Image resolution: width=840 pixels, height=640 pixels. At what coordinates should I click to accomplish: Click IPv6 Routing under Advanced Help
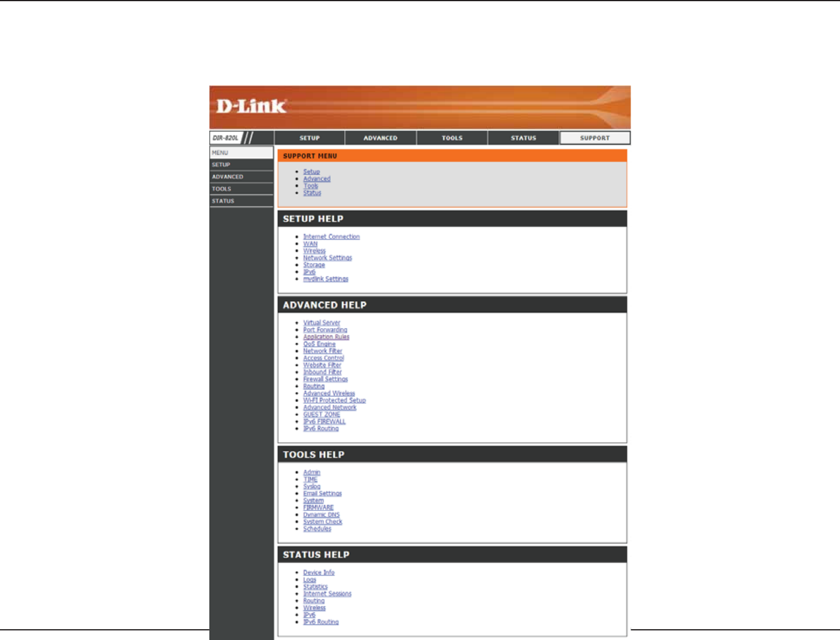[x=321, y=429]
